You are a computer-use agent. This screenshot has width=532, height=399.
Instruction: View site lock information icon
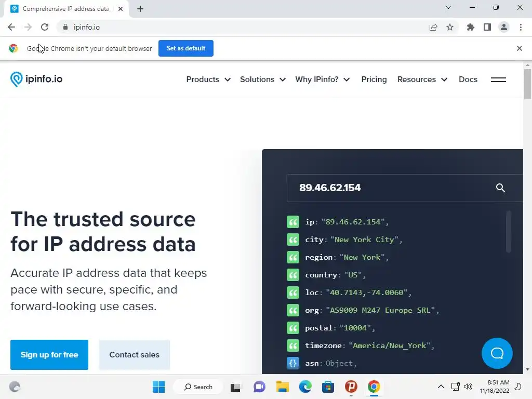(65, 27)
